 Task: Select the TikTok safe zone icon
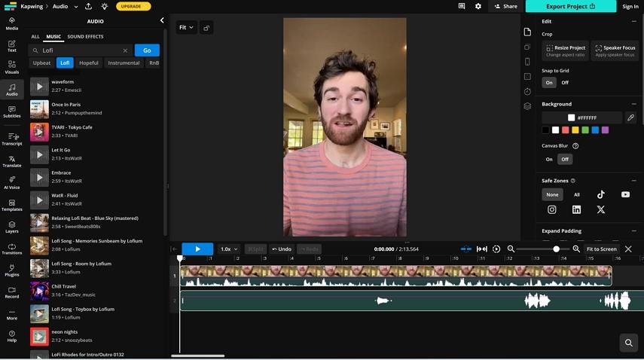pyautogui.click(x=600, y=194)
